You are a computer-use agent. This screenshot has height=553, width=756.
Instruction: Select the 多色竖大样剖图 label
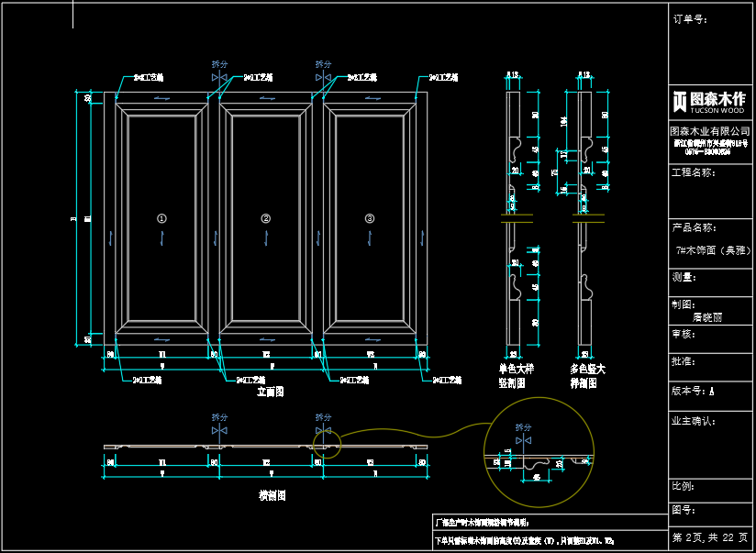(x=587, y=376)
